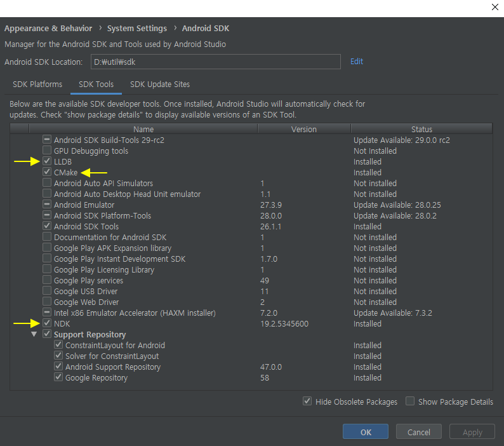
Task: Sort by the Version column header
Action: (x=304, y=129)
